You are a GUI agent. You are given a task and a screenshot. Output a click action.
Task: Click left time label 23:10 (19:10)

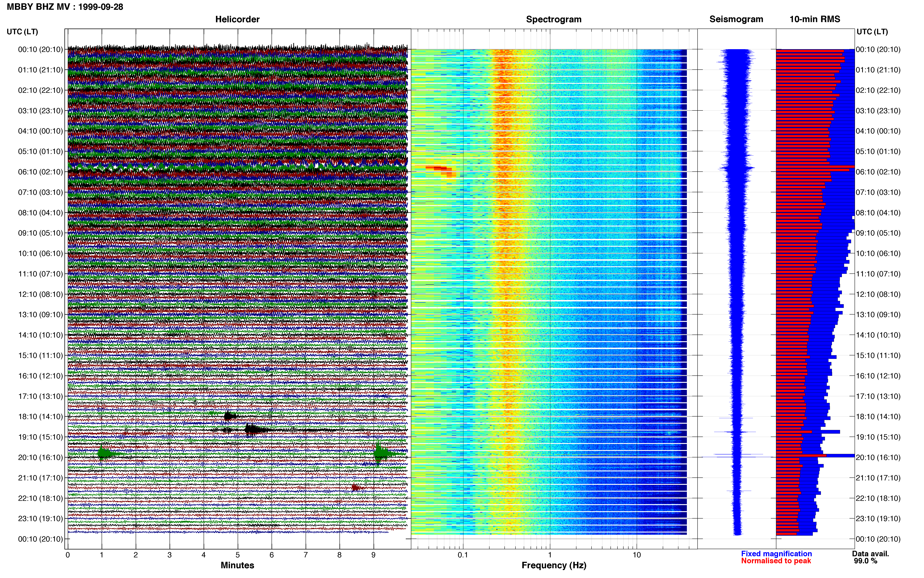pos(41,518)
